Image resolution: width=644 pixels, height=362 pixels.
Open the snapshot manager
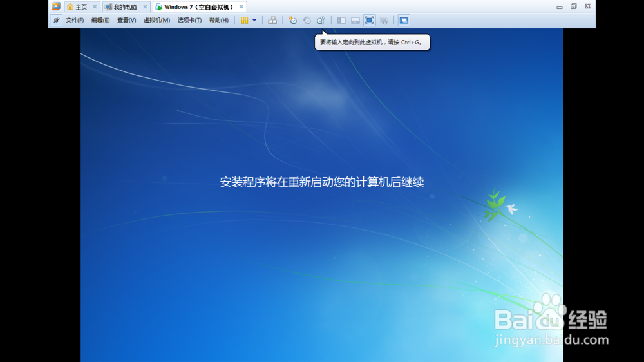tap(321, 20)
